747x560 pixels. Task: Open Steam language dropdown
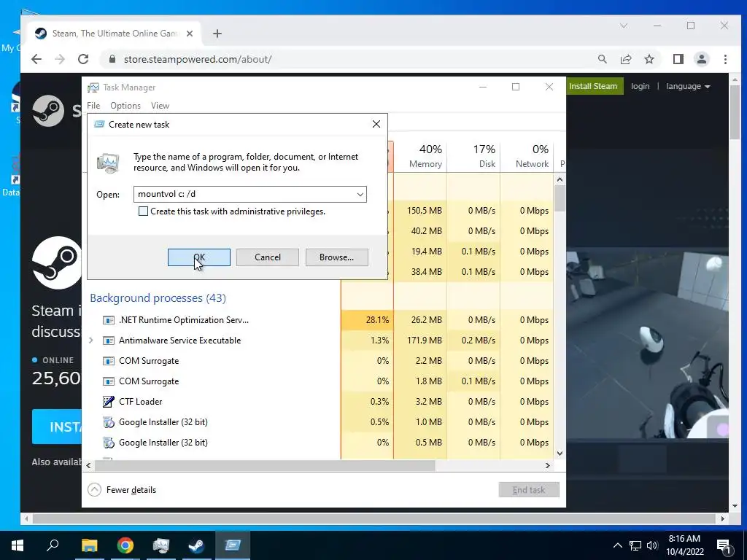pyautogui.click(x=688, y=86)
